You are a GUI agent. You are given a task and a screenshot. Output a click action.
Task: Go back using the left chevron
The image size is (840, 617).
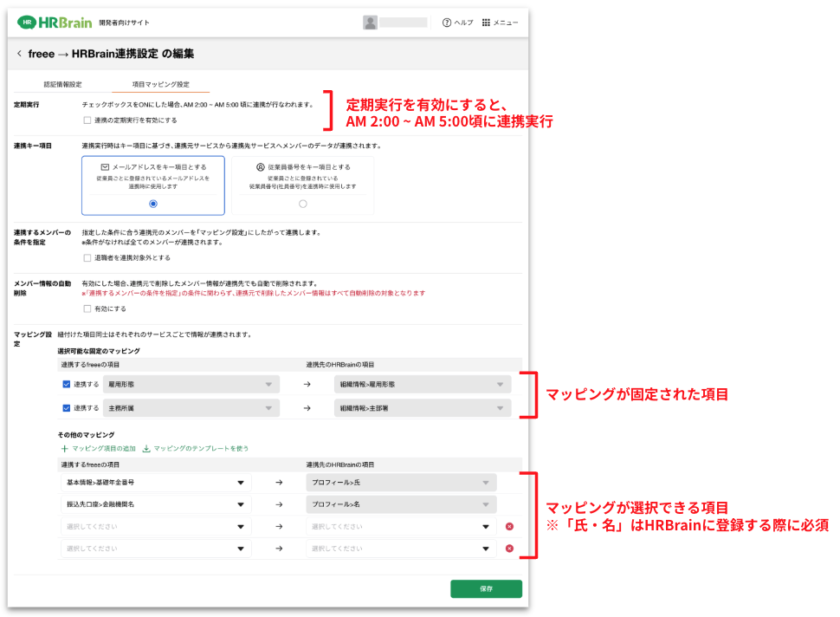tap(19, 54)
